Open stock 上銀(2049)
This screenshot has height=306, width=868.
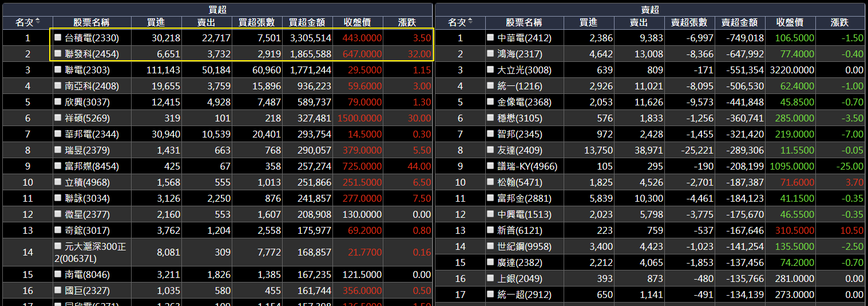[x=520, y=278]
